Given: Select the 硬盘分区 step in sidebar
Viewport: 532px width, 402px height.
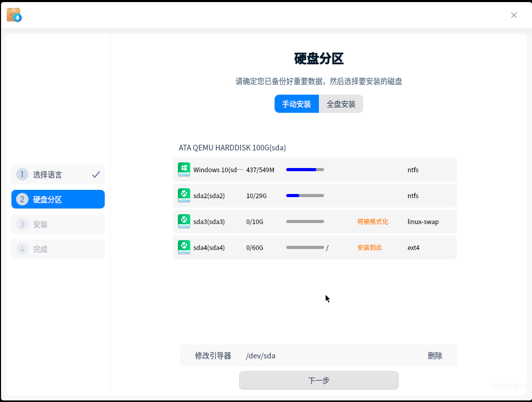Looking at the screenshot, I should [x=58, y=199].
